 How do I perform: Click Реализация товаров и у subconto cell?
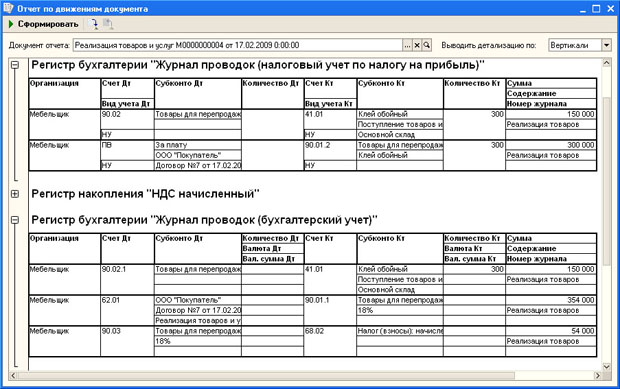point(198,321)
